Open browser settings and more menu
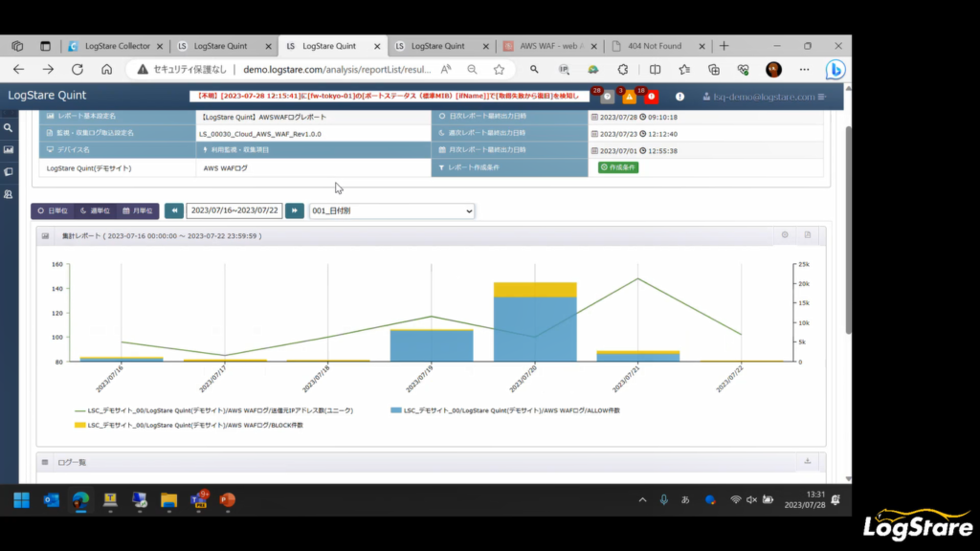Image resolution: width=980 pixels, height=551 pixels. coord(804,69)
